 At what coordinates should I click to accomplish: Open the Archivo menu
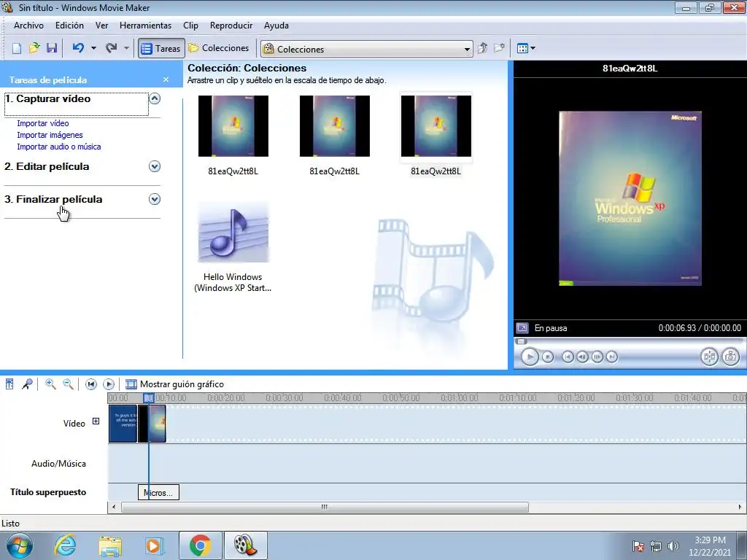[x=28, y=26]
